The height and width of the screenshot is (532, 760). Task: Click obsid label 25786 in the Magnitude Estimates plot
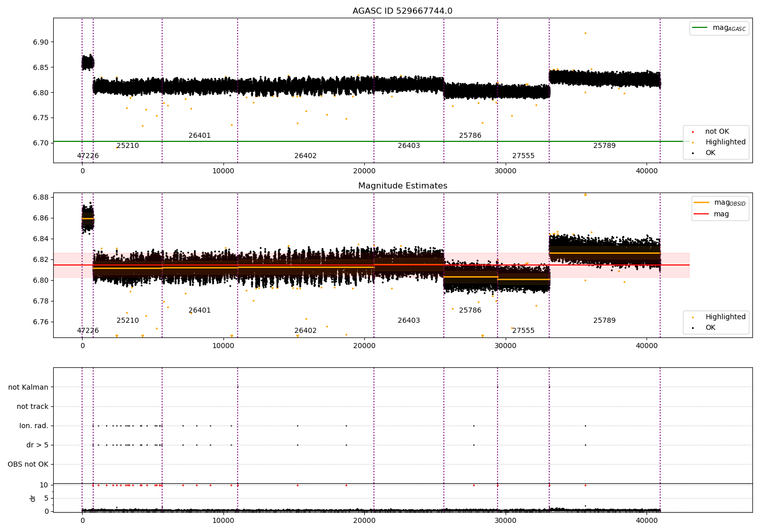pos(470,310)
